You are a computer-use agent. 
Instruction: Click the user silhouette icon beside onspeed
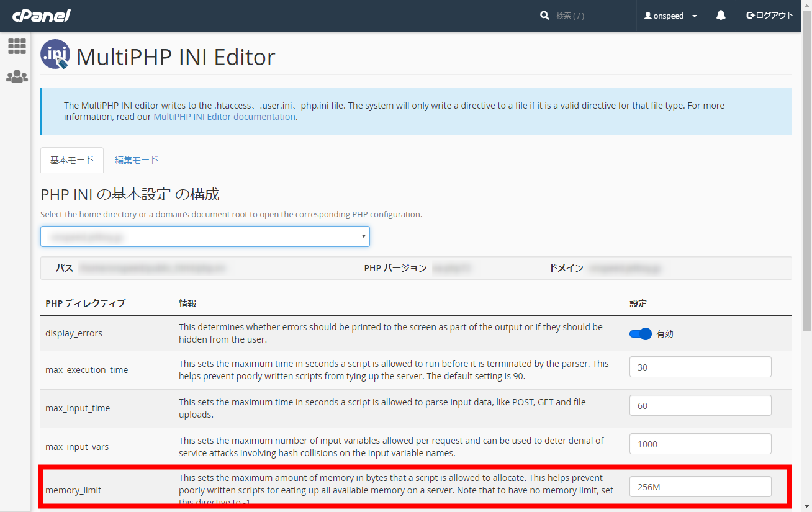[647, 16]
